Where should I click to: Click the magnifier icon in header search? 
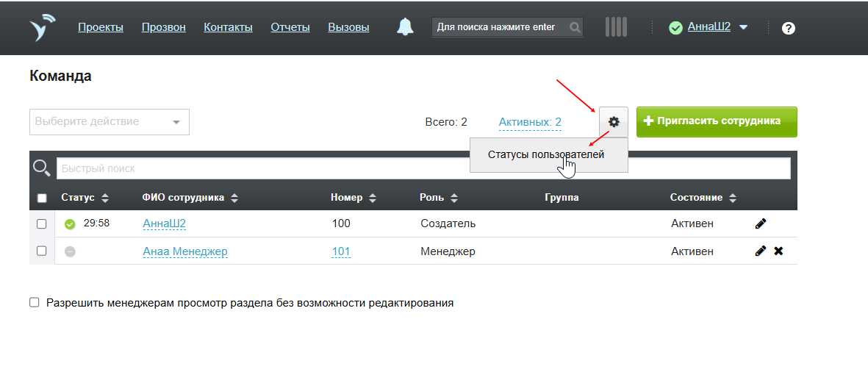574,28
